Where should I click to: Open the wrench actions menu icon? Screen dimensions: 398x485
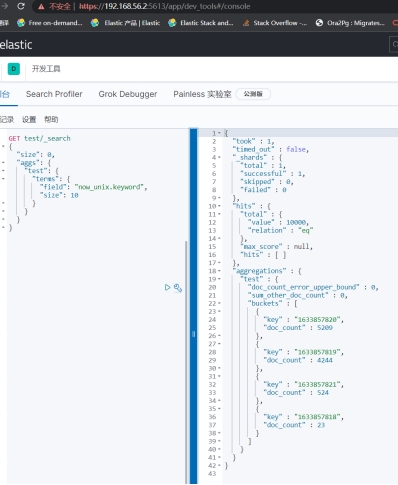[x=178, y=288]
